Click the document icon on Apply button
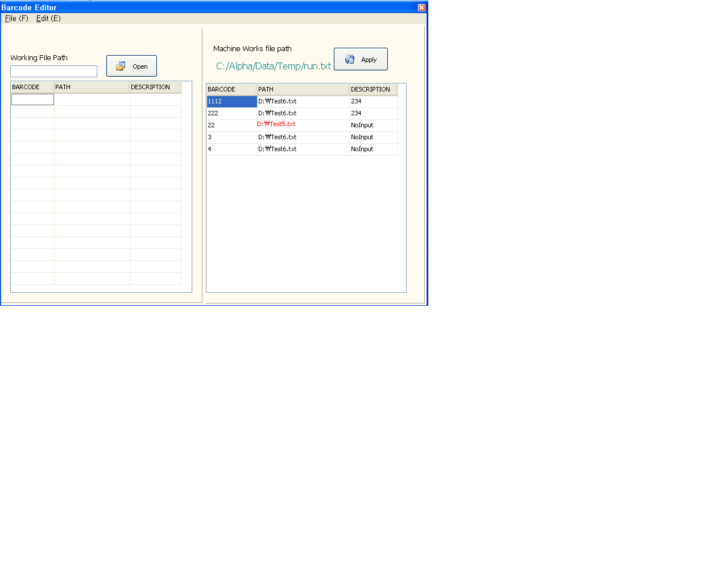The height and width of the screenshot is (582, 728). (350, 59)
